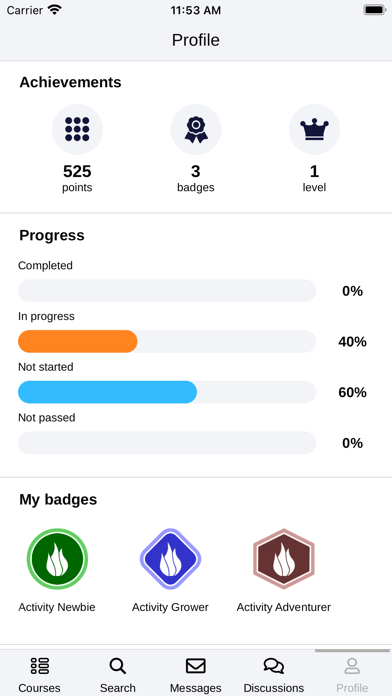Screen dimensions: 392x696
Task: Tap the badges ribbon icon
Action: [196, 129]
